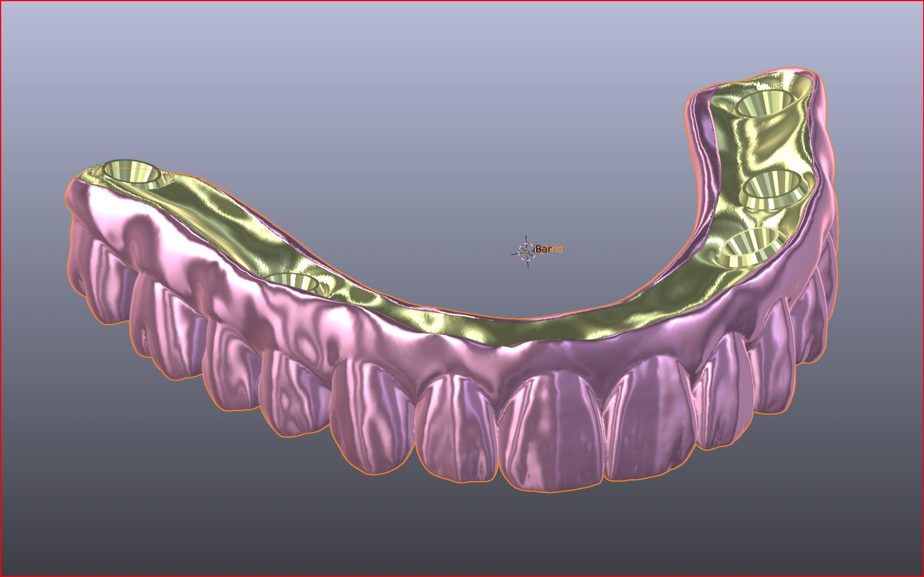This screenshot has width=924, height=577.
Task: Click empty viewport background above the denture model
Action: tap(415, 89)
